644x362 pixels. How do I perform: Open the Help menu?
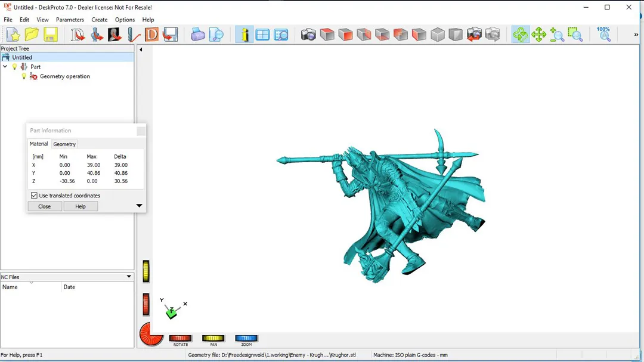click(148, 20)
